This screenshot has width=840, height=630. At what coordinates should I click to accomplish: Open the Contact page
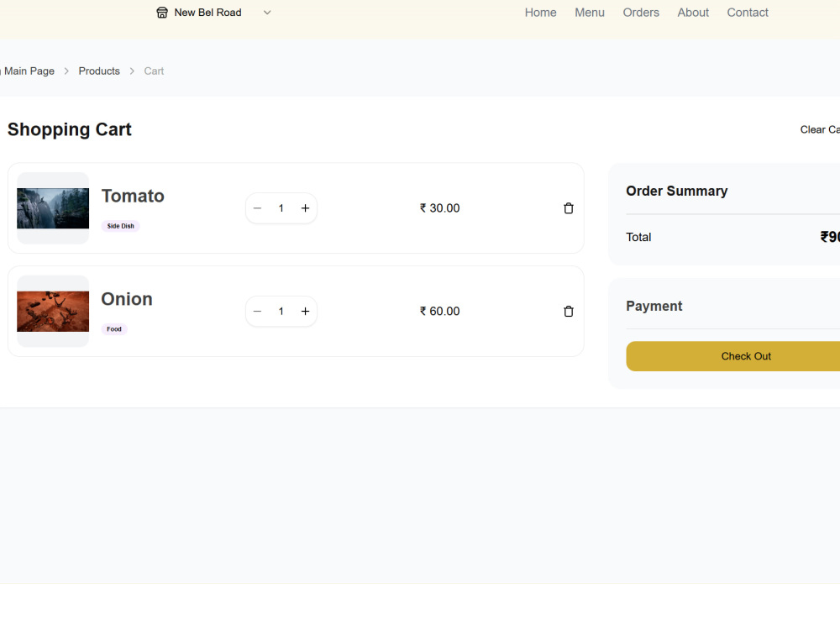748,13
